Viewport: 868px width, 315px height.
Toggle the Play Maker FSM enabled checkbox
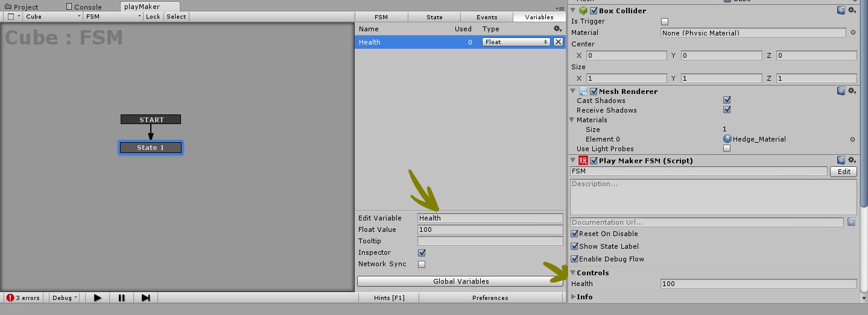[594, 160]
